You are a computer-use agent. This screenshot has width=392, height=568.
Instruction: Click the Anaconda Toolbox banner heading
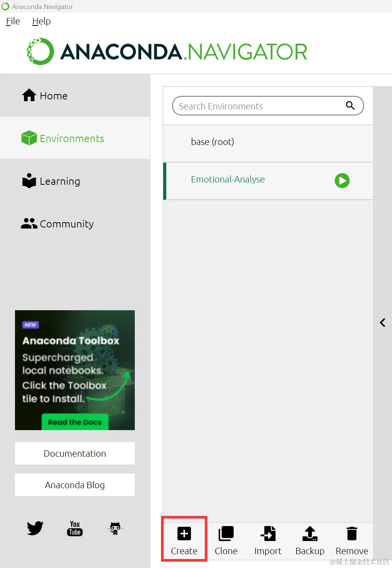click(x=71, y=341)
